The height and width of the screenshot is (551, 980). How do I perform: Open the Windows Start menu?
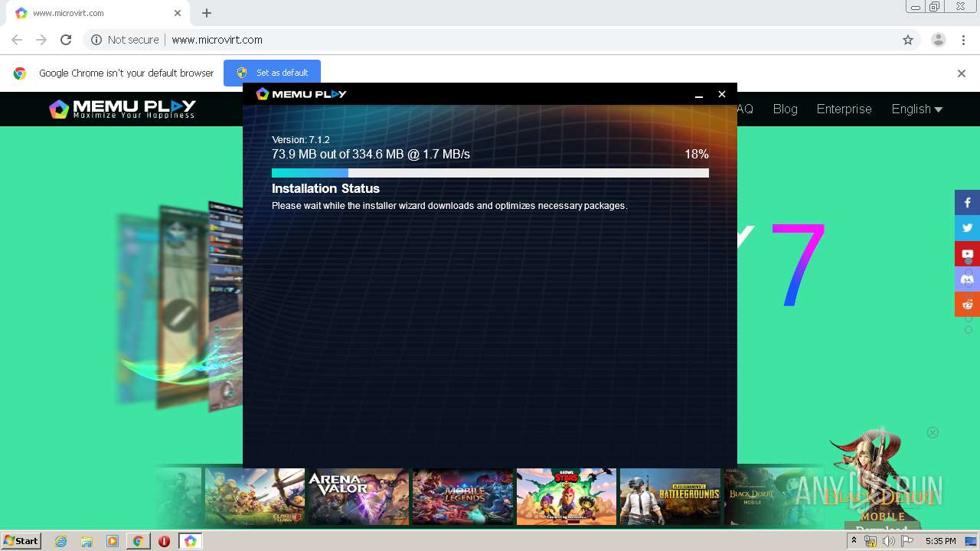pyautogui.click(x=21, y=541)
